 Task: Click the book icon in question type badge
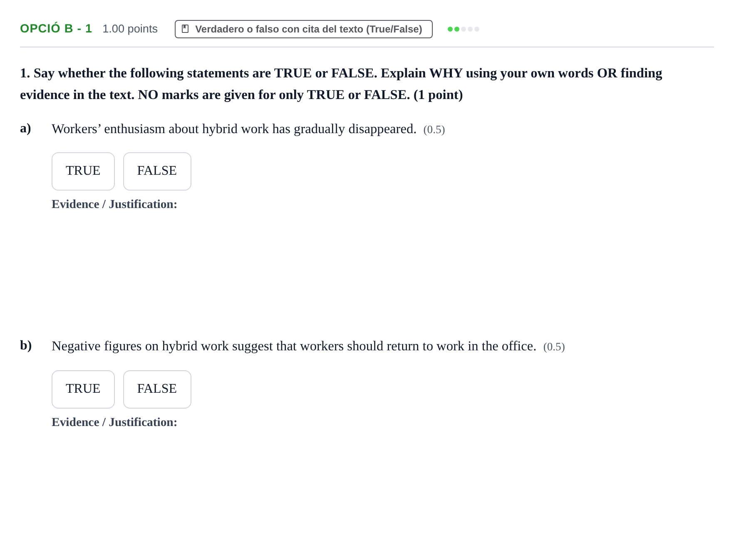185,29
